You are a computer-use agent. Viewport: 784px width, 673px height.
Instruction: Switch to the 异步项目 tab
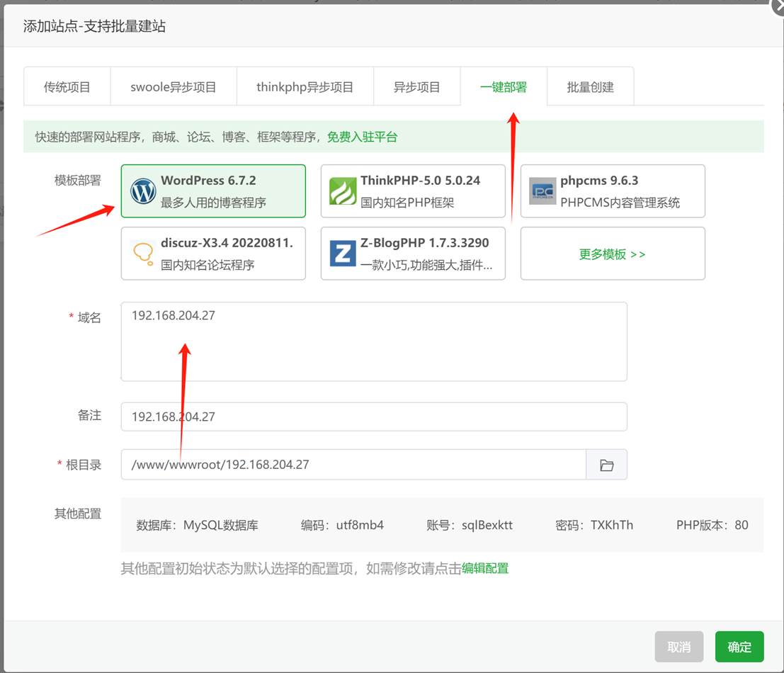point(417,86)
